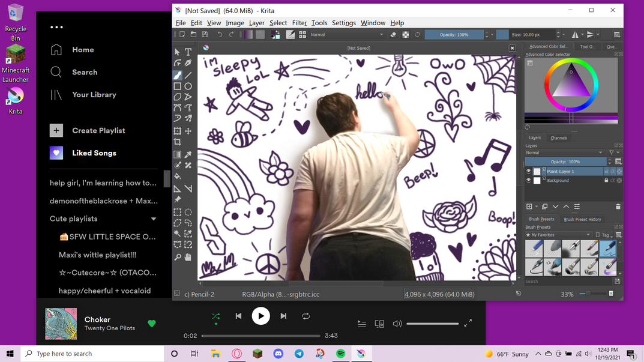Screen dimensions: 644x362
Task: Select the Text tool in Krita toolbox
Action: 188,52
